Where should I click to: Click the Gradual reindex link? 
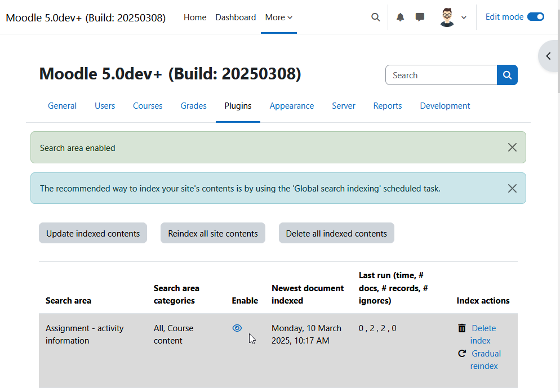coord(486,359)
